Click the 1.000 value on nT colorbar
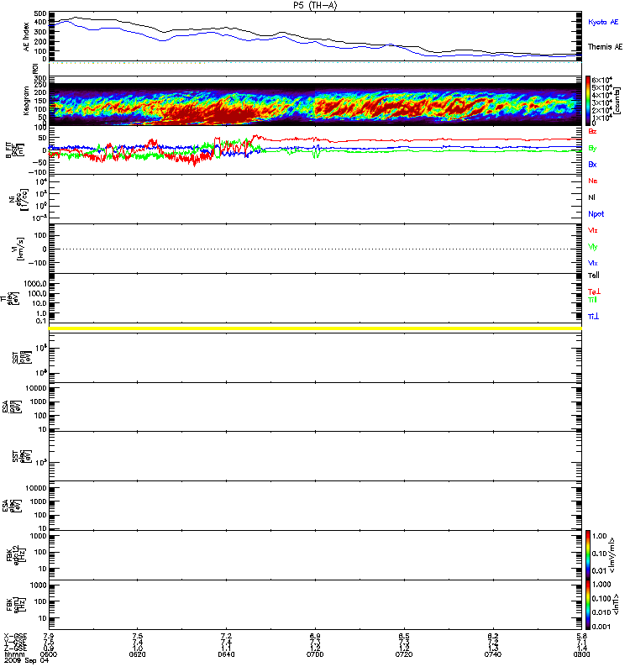Screen dimensions: 630x672 point(601,584)
